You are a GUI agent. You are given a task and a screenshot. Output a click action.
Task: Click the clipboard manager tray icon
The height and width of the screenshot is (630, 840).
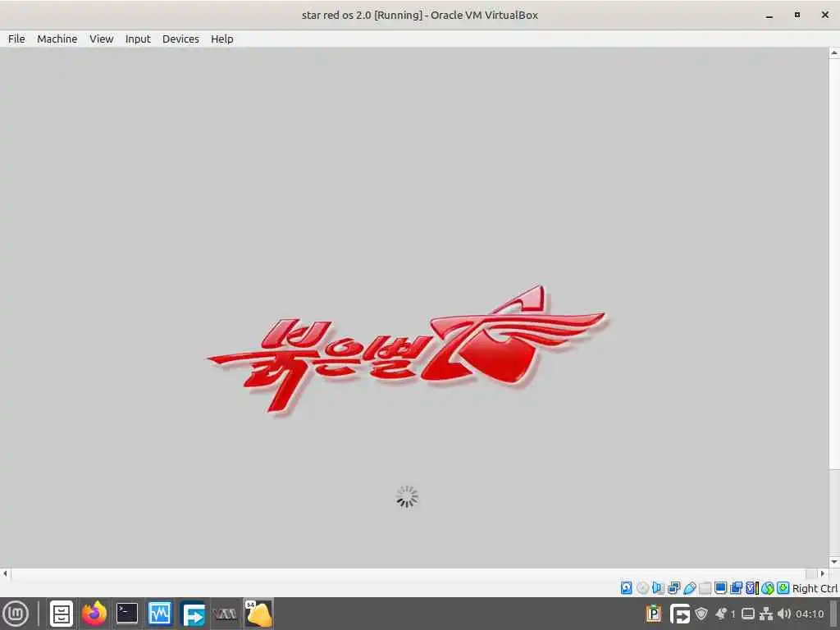tap(654, 614)
